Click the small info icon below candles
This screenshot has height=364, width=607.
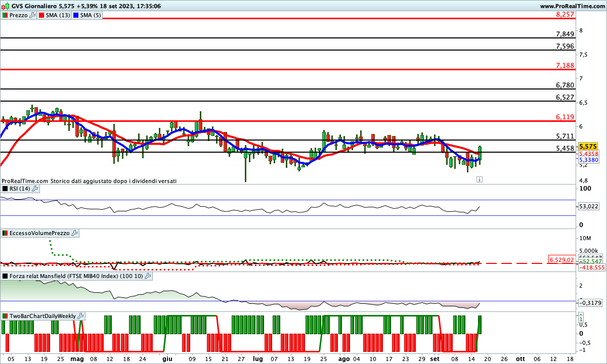(480, 179)
